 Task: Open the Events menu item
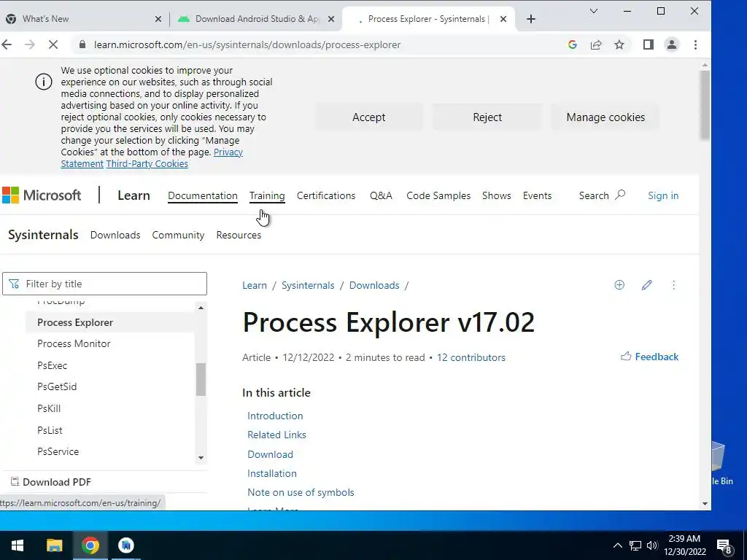click(x=538, y=195)
